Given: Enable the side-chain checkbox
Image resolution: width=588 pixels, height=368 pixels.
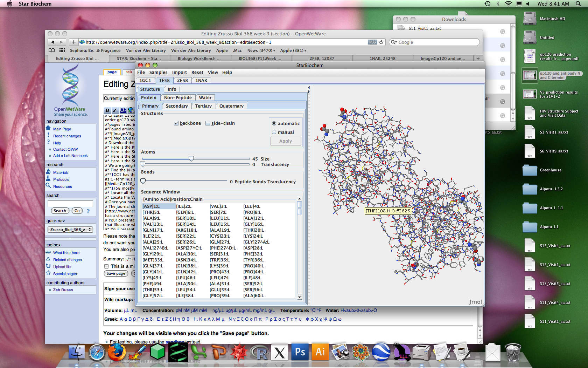Looking at the screenshot, I should click(208, 123).
